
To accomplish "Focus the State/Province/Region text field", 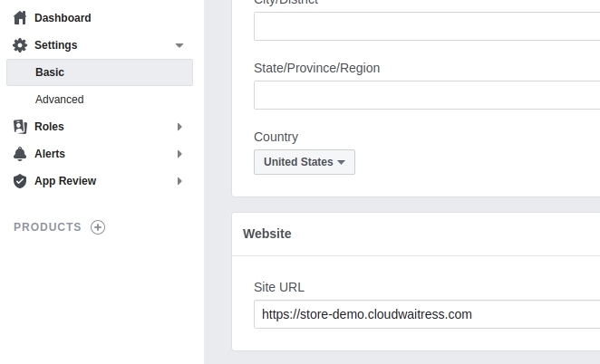I will tap(426, 95).
